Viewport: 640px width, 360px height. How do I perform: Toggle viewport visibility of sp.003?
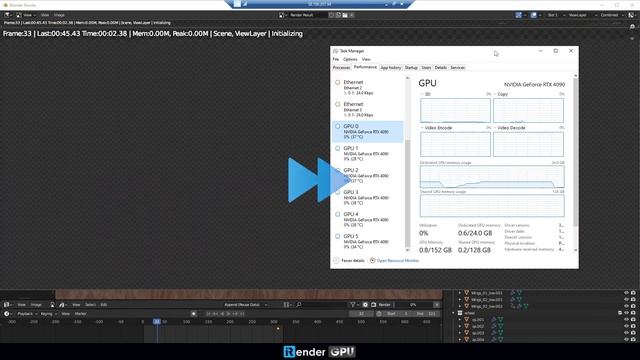coord(626,333)
